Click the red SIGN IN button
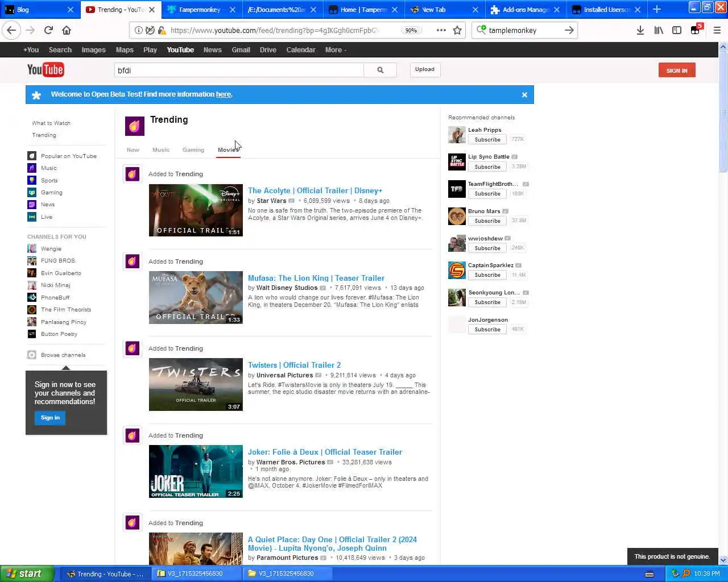 [x=677, y=70]
